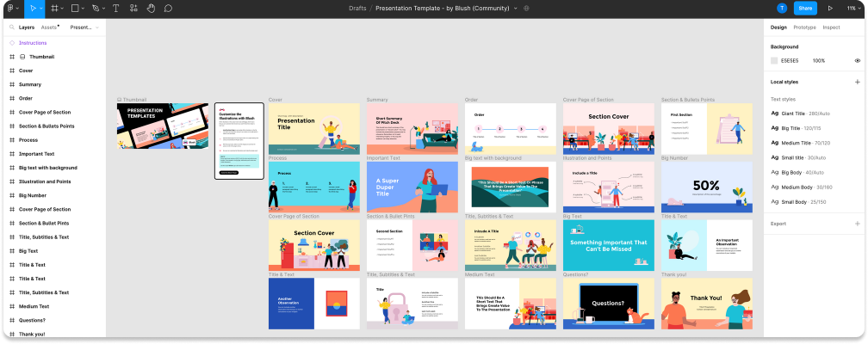Viewport: 868px width, 344px height.
Task: Click frame icon of Big Number layer
Action: [12, 195]
